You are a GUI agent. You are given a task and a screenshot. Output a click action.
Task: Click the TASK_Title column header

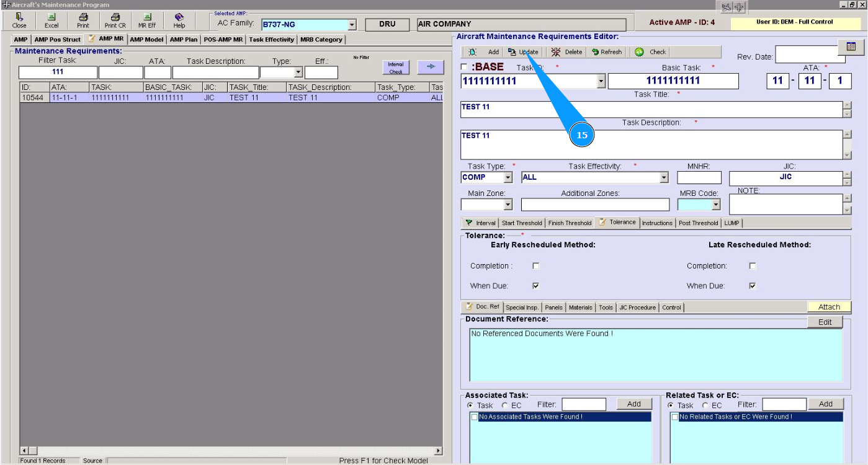coord(256,88)
